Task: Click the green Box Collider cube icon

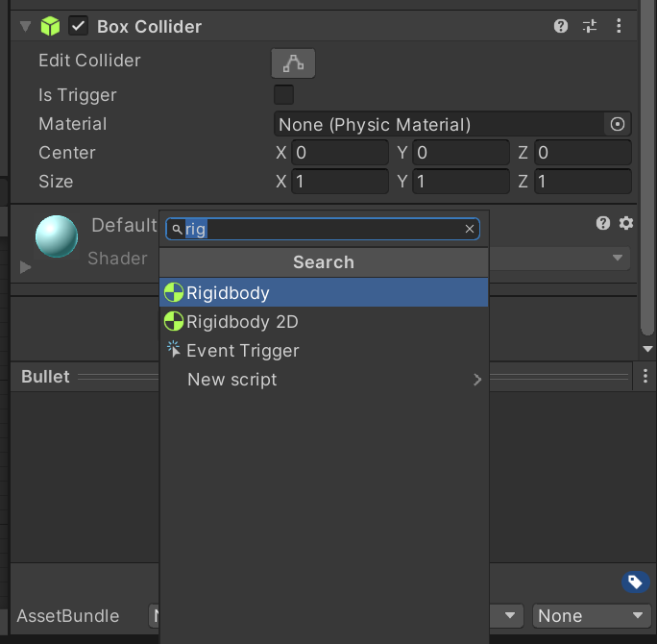Action: click(50, 26)
